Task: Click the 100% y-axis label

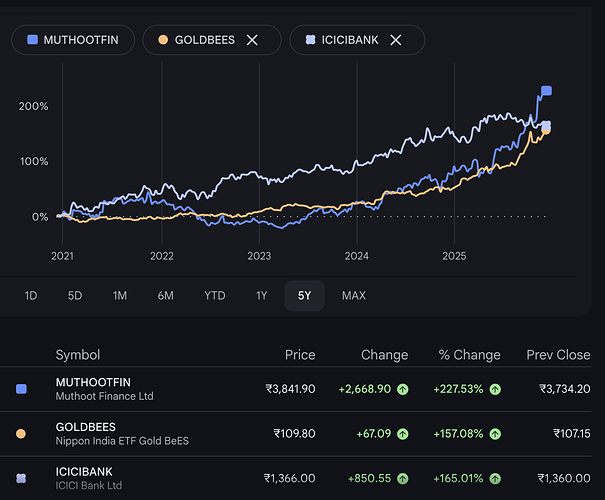Action: tap(34, 161)
